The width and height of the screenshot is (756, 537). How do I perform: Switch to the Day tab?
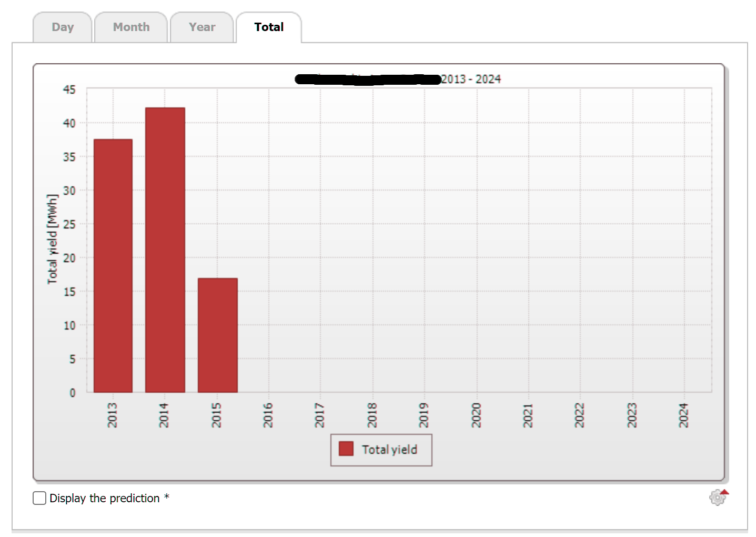[63, 27]
